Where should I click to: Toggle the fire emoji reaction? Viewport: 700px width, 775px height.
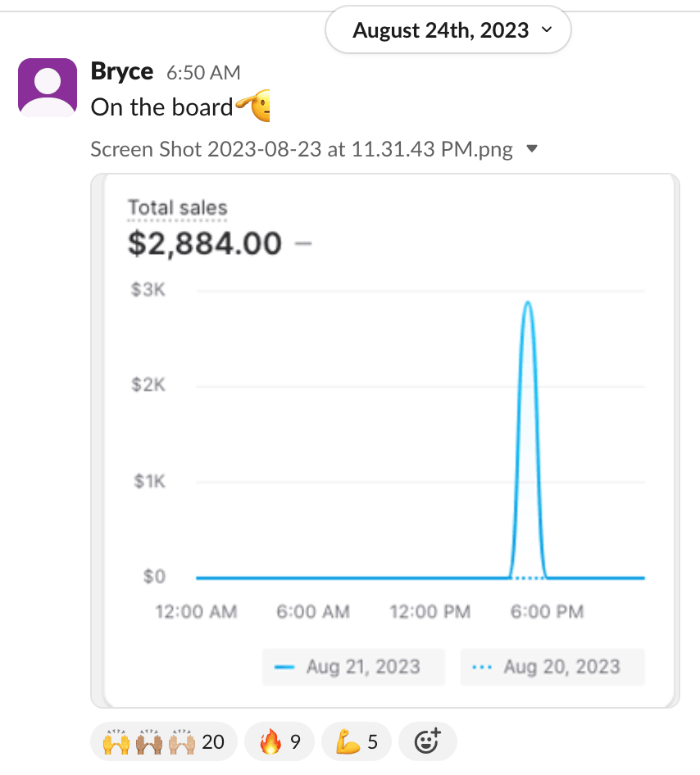click(280, 742)
